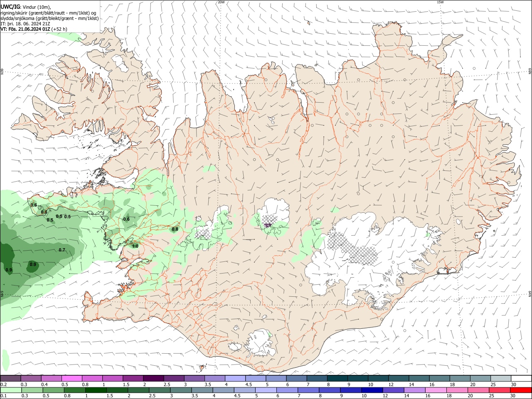Select the royal blue 8 rain-scale swatch

pos(330,390)
